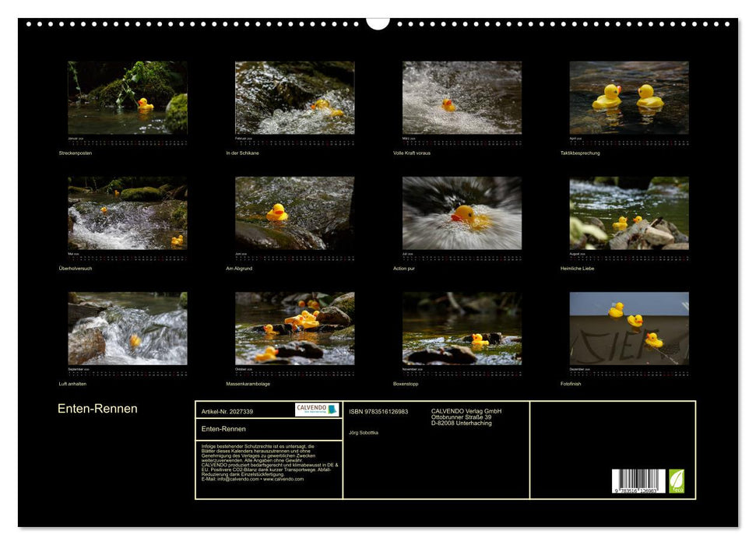The width and height of the screenshot is (756, 545).
Task: Open the Luft anhalten photo
Action: point(127,329)
